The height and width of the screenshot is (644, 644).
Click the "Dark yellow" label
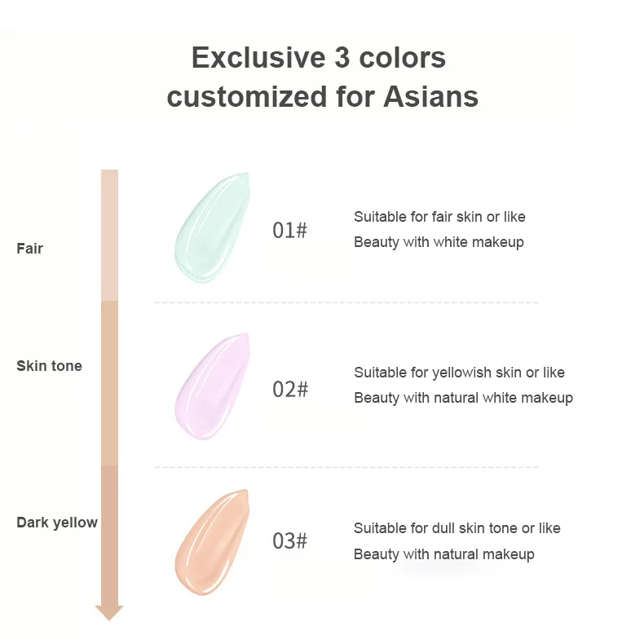57,523
